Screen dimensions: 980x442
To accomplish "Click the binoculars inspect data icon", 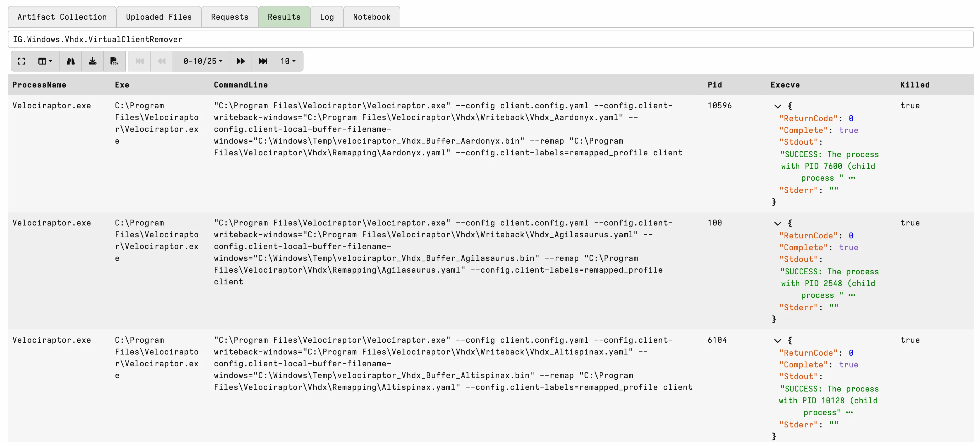I will 70,61.
